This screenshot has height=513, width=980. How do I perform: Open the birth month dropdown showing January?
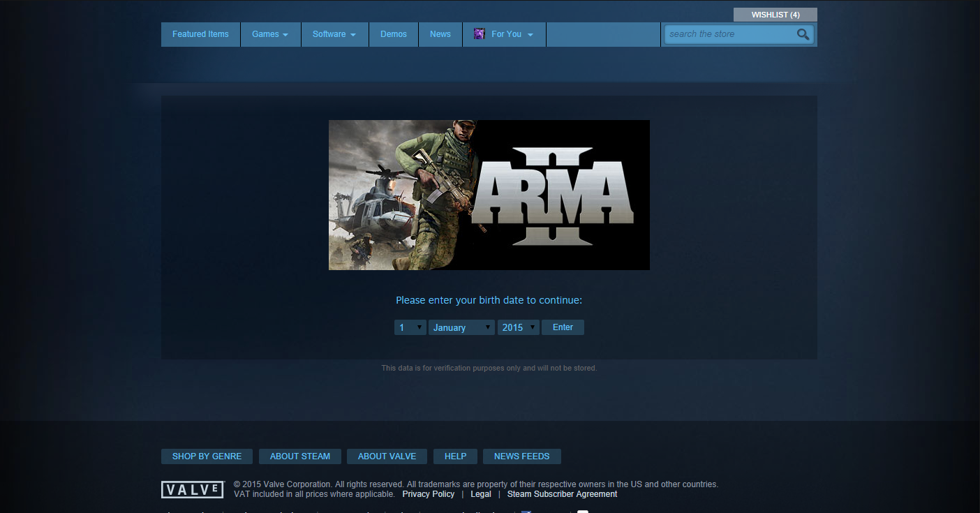(x=462, y=327)
